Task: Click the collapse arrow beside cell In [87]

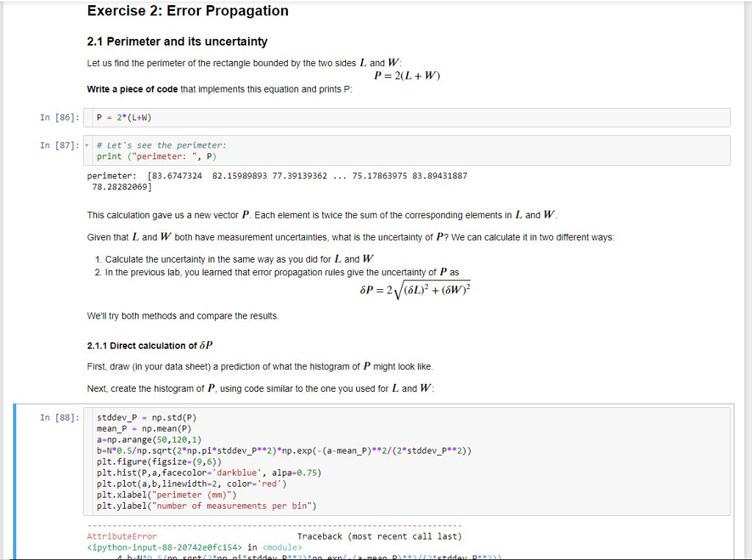Action: click(85, 145)
